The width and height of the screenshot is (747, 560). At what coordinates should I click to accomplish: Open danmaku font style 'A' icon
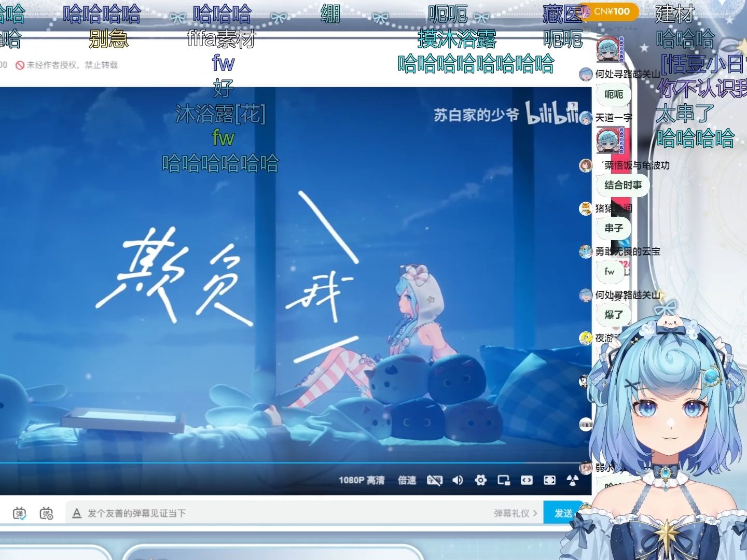(x=77, y=513)
